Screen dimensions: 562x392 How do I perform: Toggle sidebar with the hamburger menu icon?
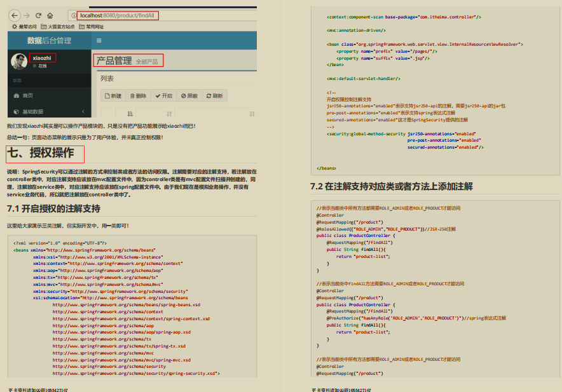click(x=99, y=41)
